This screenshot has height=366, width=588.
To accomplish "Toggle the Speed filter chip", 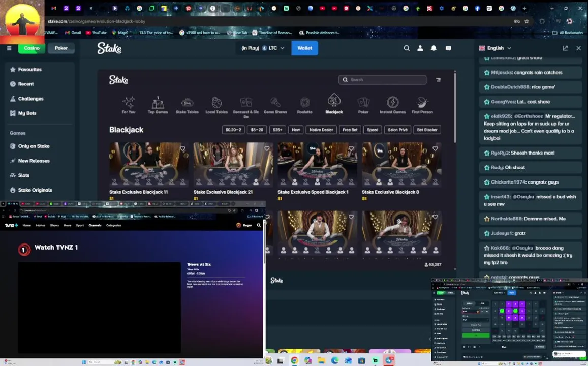I will tap(373, 130).
